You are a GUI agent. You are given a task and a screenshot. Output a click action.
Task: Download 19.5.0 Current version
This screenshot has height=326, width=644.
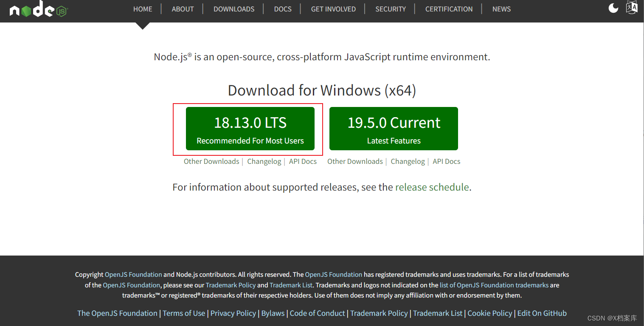tap(394, 129)
